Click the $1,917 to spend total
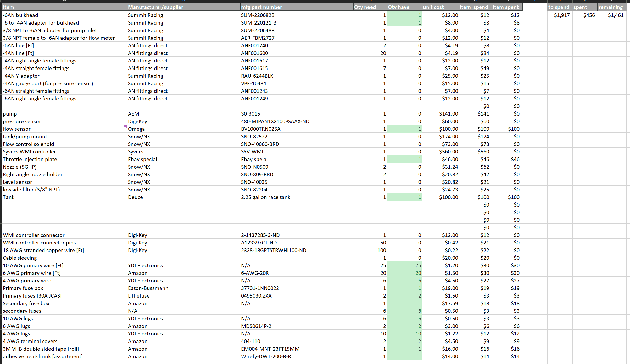630x364 pixels. point(560,15)
